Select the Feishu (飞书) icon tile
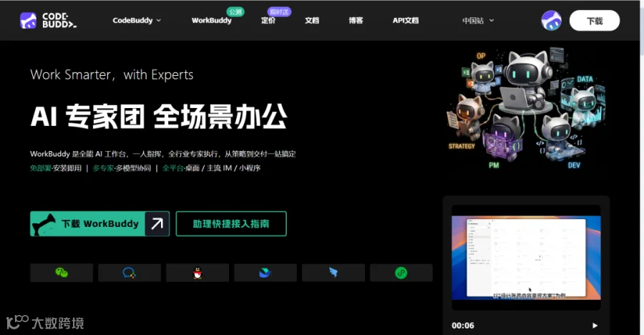 (265, 273)
